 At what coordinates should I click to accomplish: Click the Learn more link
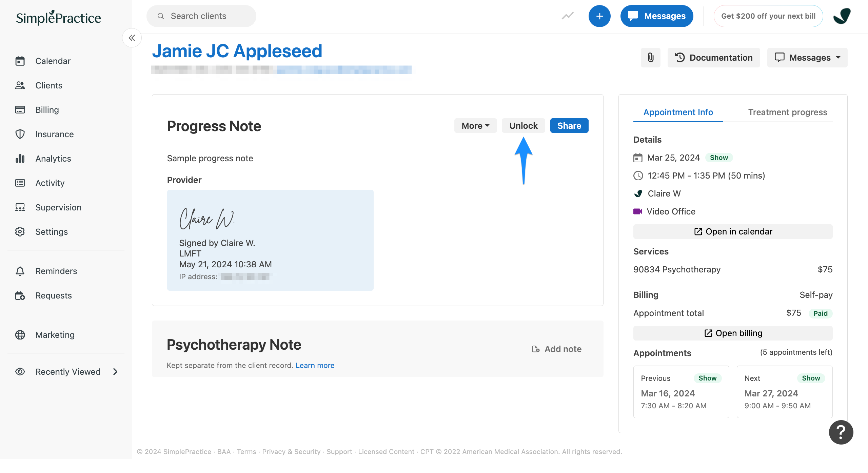(x=315, y=365)
